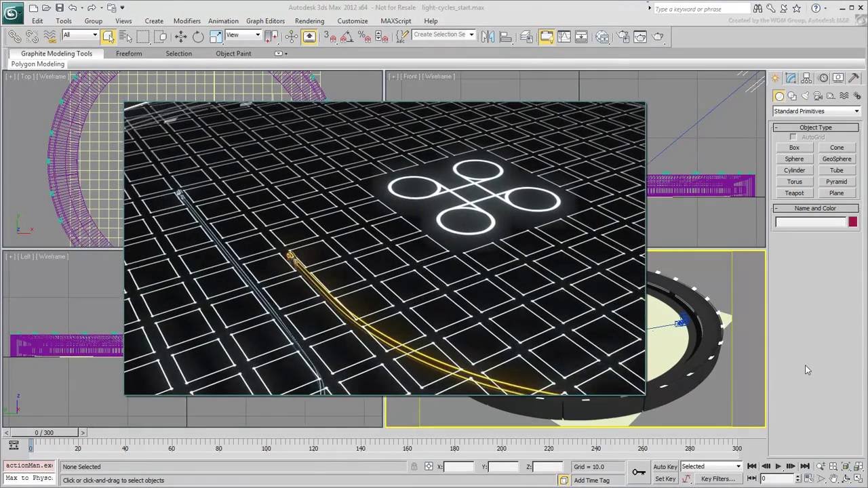
Task: Click the Maximize Viewport Toggle icon
Action: point(859,479)
